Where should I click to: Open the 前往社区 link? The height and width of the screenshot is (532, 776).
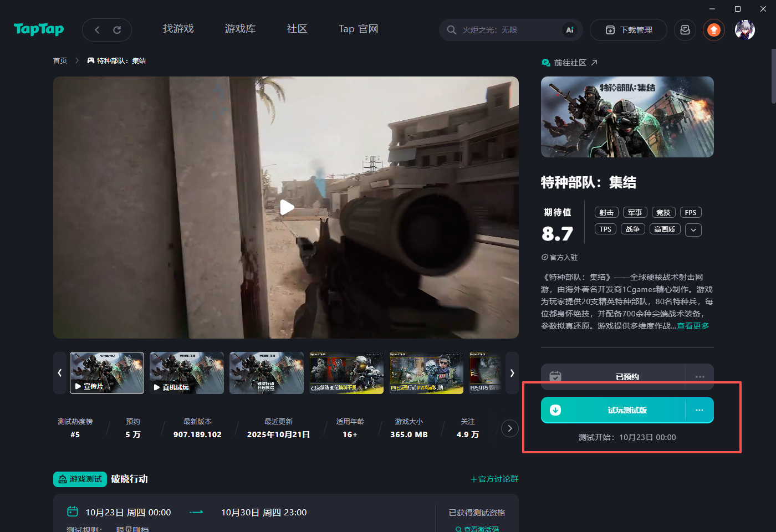point(570,63)
